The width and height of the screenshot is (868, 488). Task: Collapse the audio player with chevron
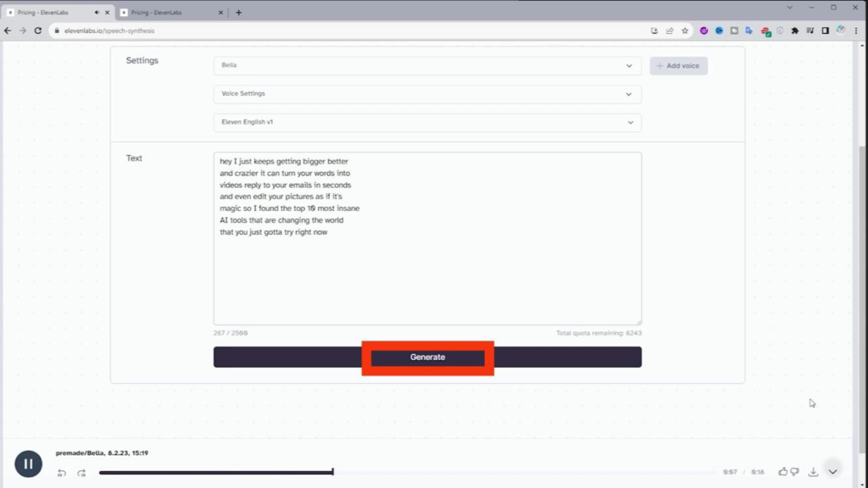pos(832,472)
